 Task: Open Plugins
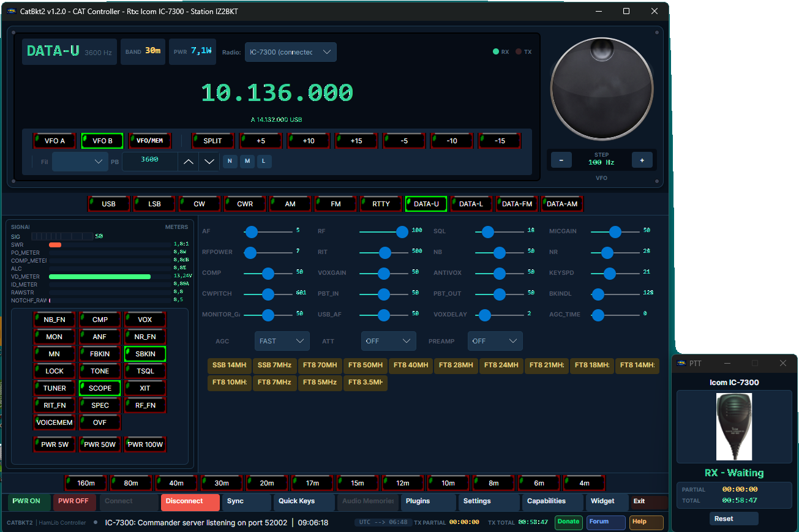coord(429,503)
